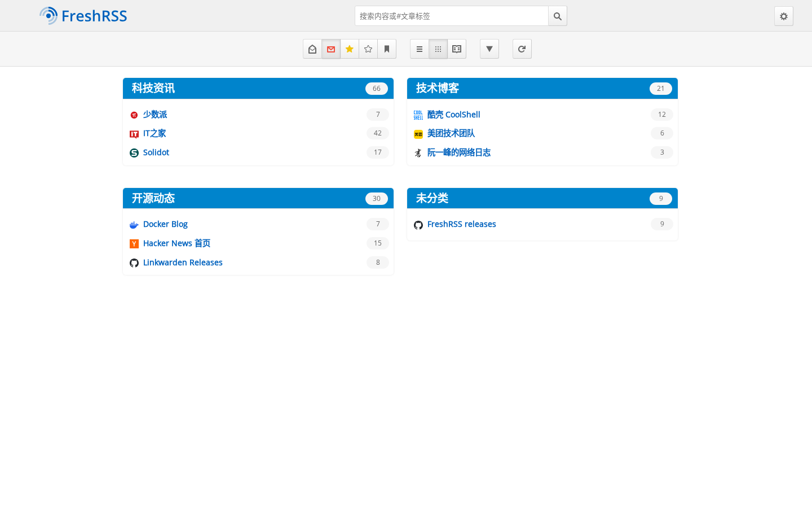The height and width of the screenshot is (508, 812).
Task: Open the Solidot feed
Action: coord(156,152)
